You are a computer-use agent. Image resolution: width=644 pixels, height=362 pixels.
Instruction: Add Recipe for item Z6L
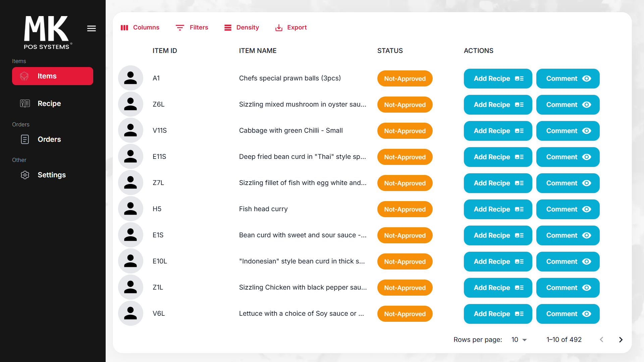498,105
